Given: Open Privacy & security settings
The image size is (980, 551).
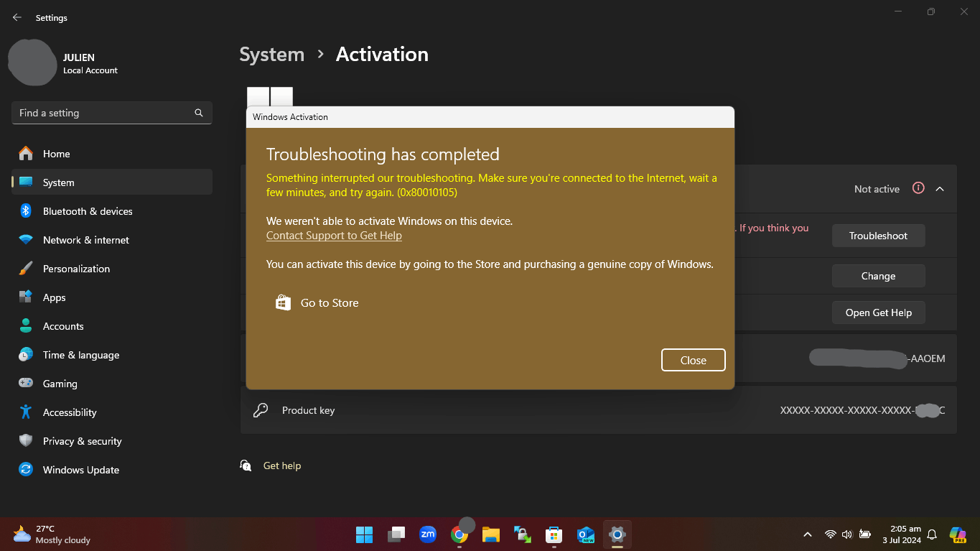Looking at the screenshot, I should tap(112, 441).
